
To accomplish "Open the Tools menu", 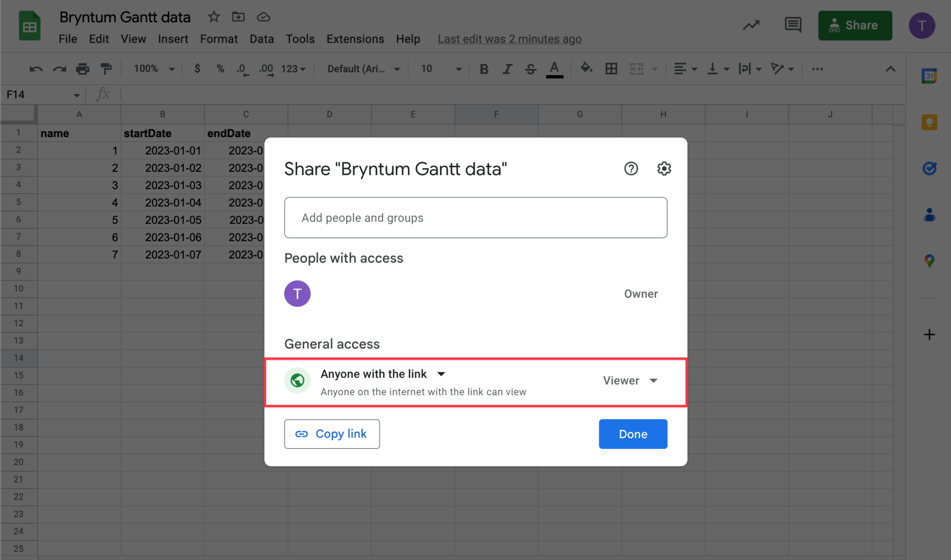I will (300, 39).
